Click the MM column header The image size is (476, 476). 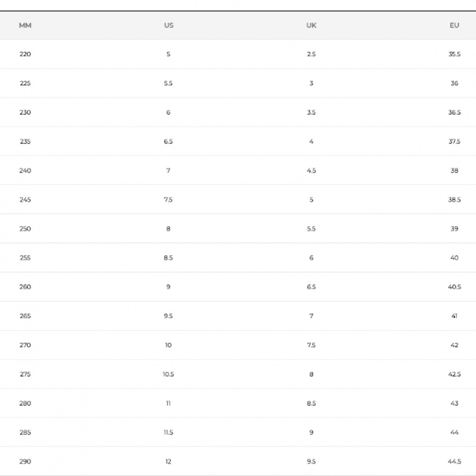click(25, 26)
